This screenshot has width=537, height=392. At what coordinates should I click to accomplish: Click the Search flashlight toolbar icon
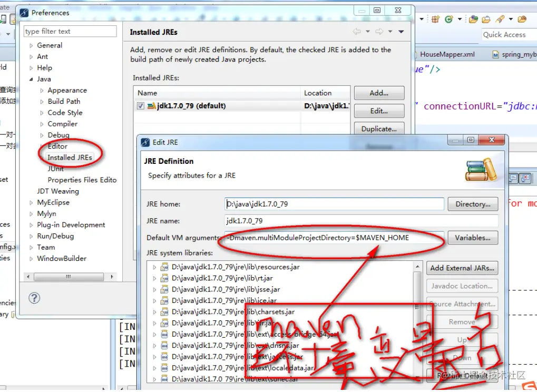point(500,19)
